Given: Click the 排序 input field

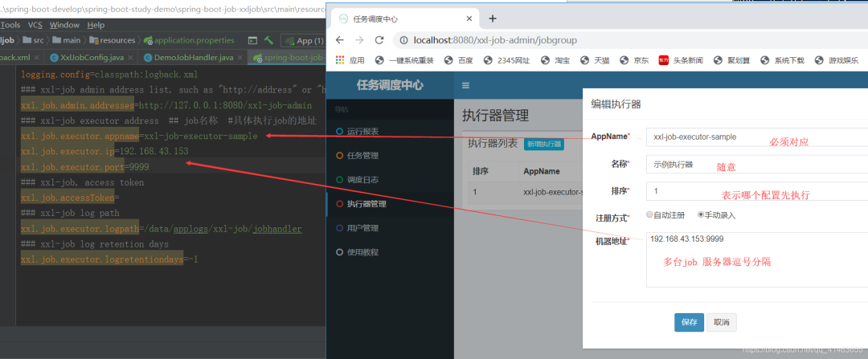Looking at the screenshot, I should click(x=757, y=191).
